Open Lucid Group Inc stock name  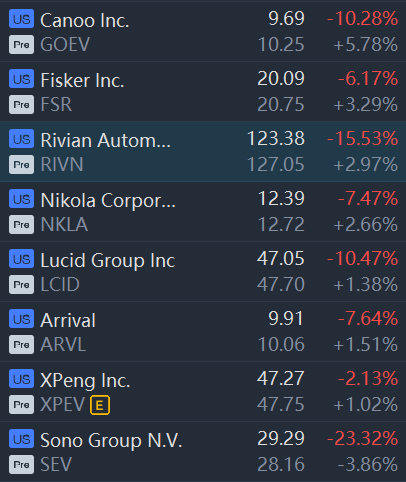point(108,261)
